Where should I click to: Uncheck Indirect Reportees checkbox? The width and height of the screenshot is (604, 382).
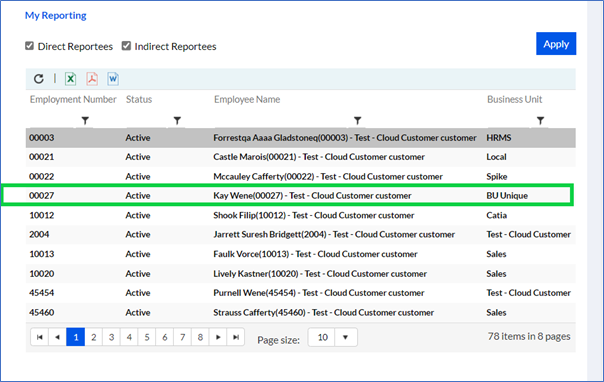(x=126, y=46)
